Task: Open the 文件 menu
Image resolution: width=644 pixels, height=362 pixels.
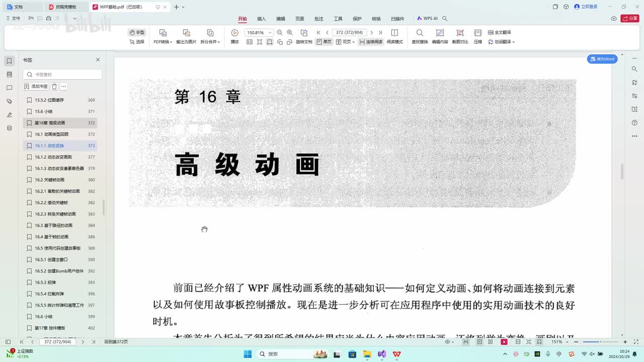Action: [14, 18]
